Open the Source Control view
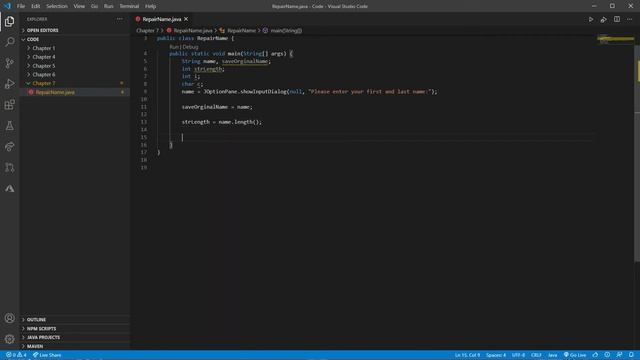Viewport: 640px width, 360px height. (x=9, y=63)
